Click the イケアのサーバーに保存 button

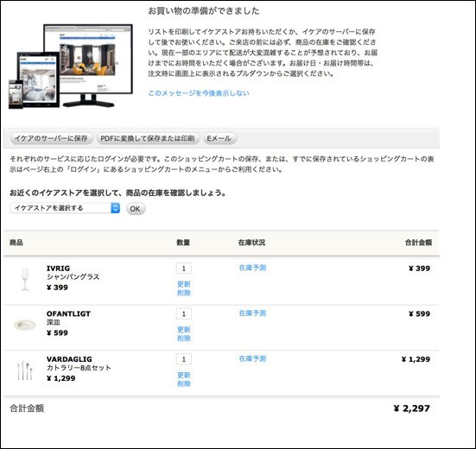[51, 138]
